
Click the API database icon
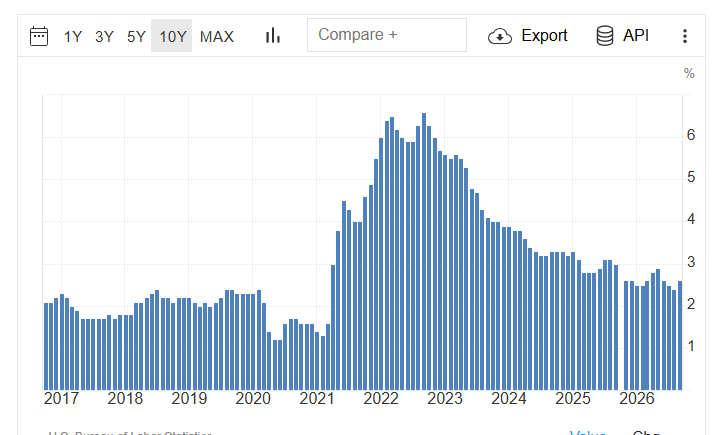point(605,36)
